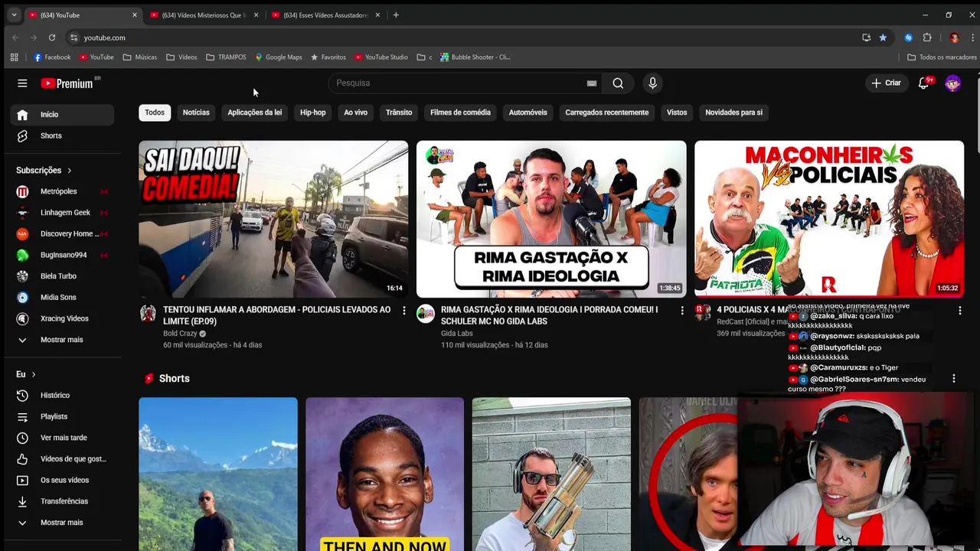Open the Chrome extensions puzzle icon
This screenshot has width=980, height=551.
coord(927,37)
